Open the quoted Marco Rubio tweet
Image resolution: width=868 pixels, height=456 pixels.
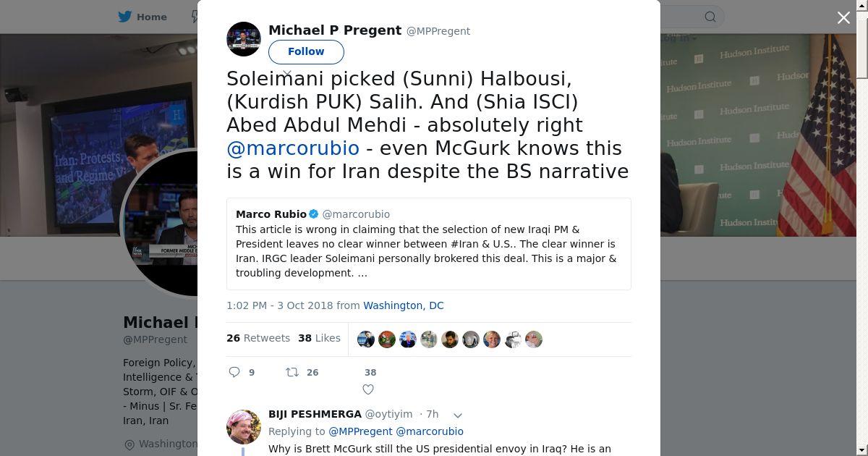click(428, 244)
